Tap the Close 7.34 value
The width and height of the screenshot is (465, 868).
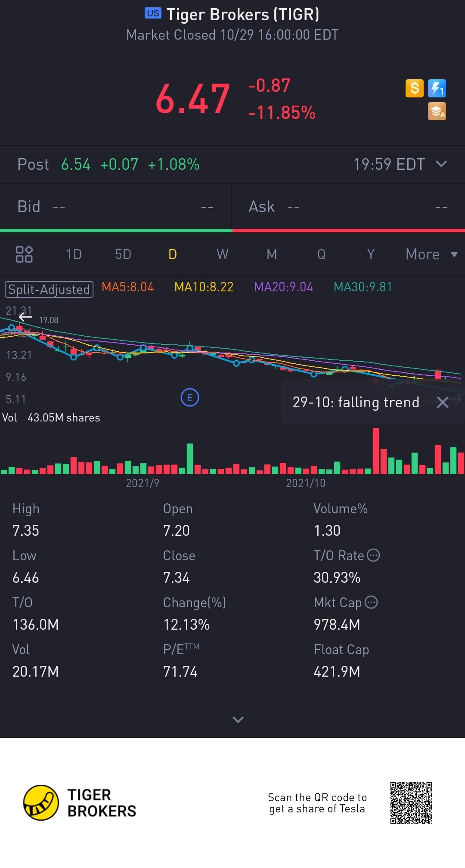177,578
